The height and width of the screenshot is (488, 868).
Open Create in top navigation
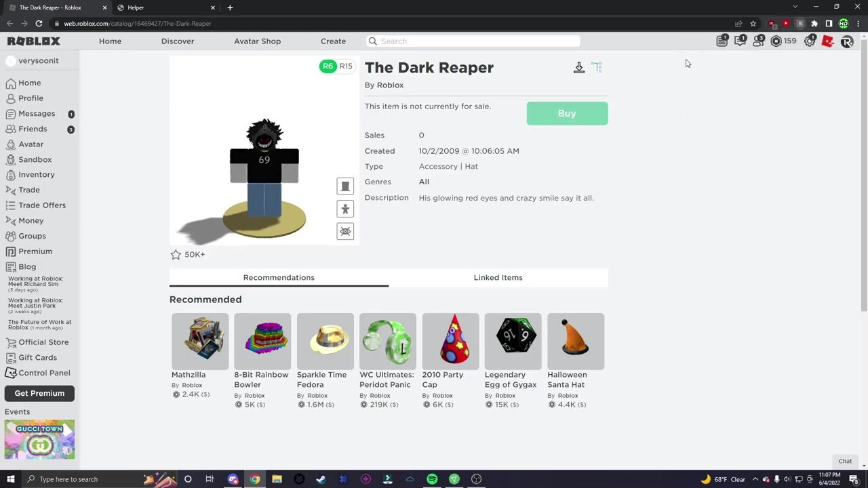coord(333,41)
